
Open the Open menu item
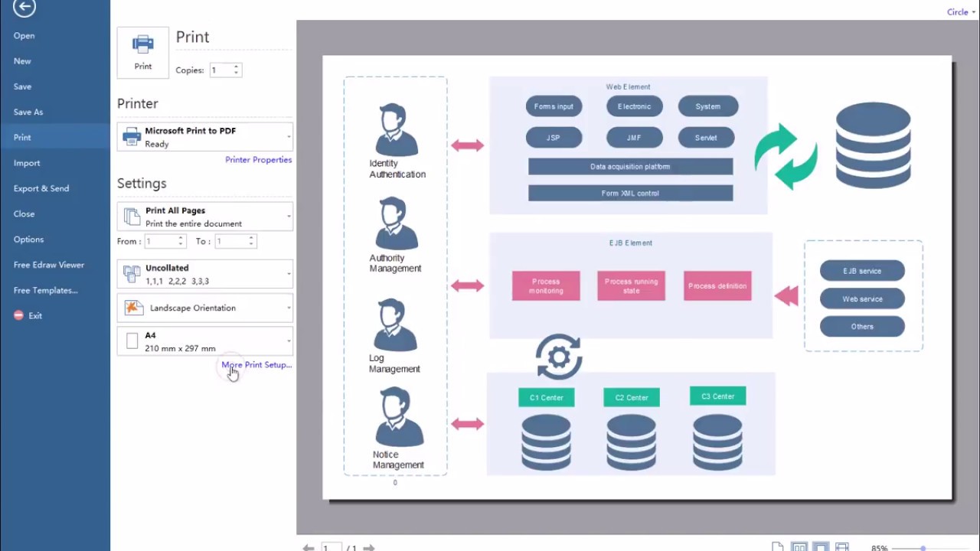(24, 36)
